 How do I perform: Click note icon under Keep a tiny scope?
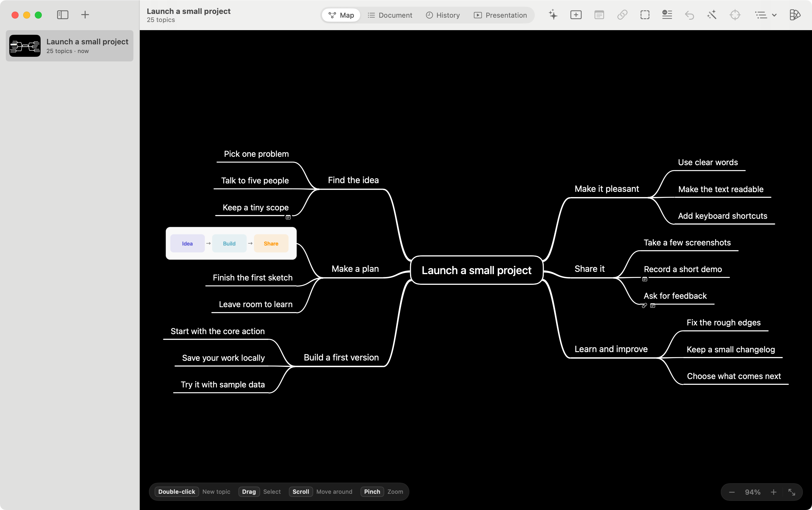click(x=288, y=218)
